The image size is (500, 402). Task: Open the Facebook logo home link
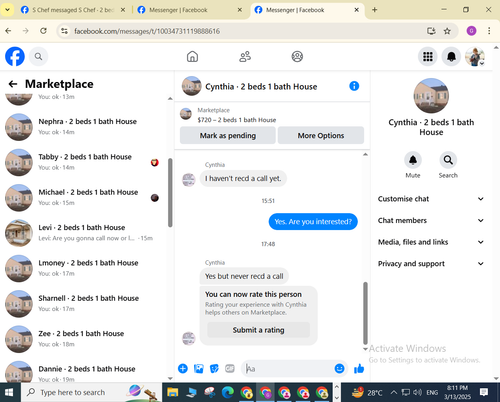[x=15, y=57]
